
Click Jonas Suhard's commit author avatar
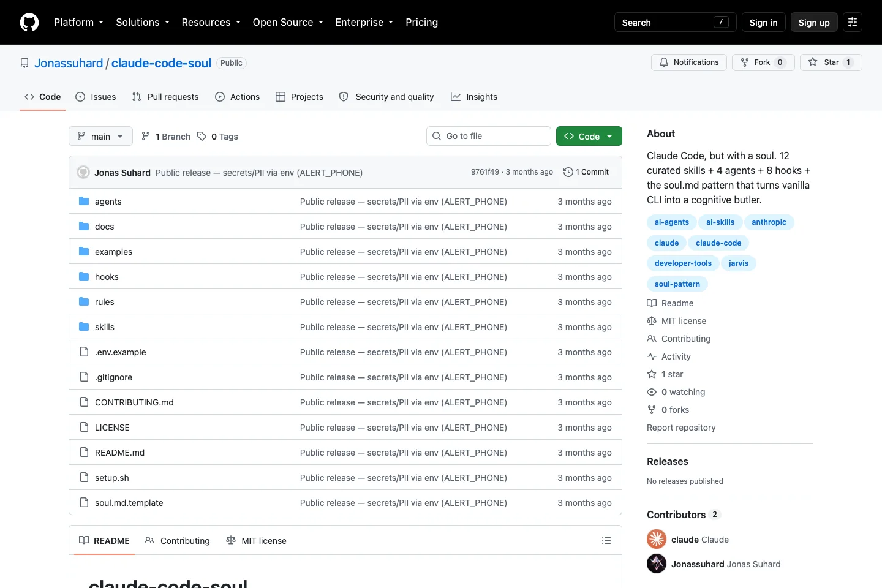pos(83,172)
